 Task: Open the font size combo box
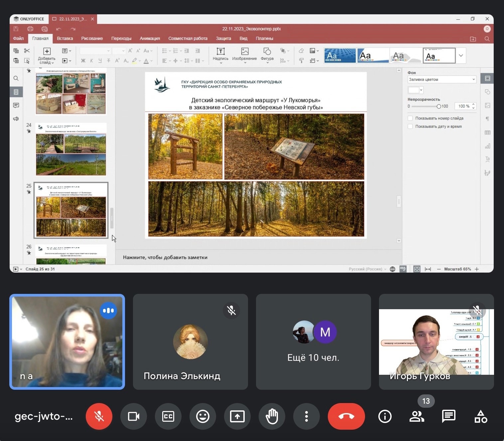coord(119,51)
